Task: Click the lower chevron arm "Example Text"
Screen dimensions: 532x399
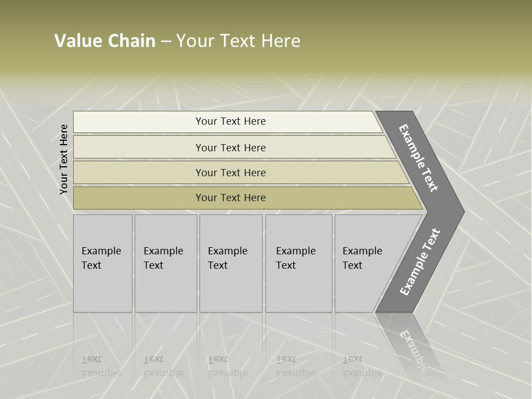Action: 420,262
